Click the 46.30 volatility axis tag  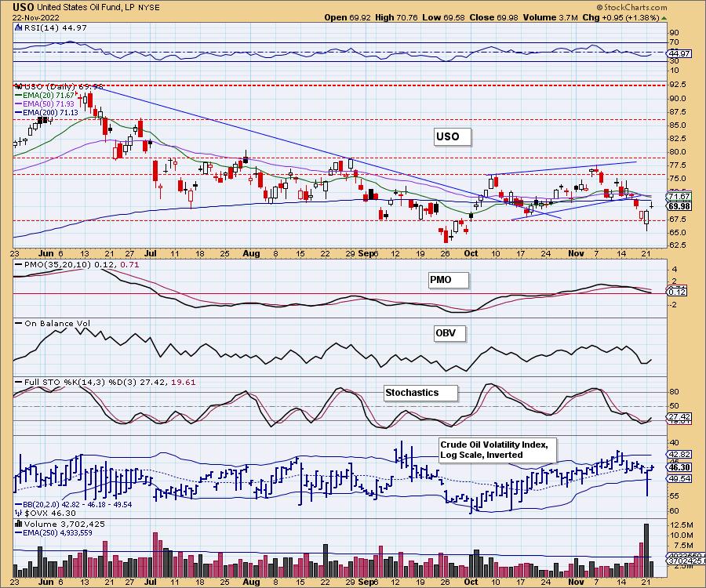(679, 467)
